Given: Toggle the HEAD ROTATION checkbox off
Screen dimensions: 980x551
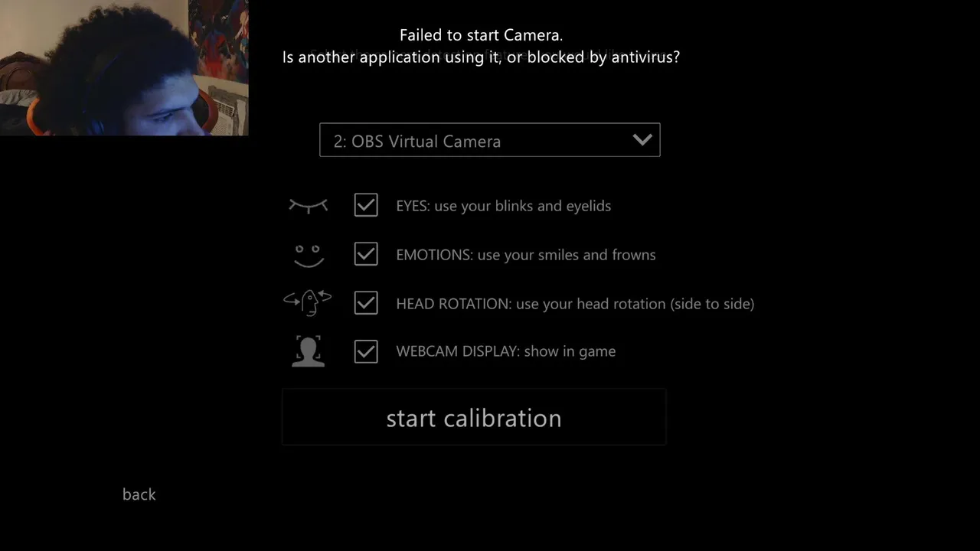Looking at the screenshot, I should point(366,303).
